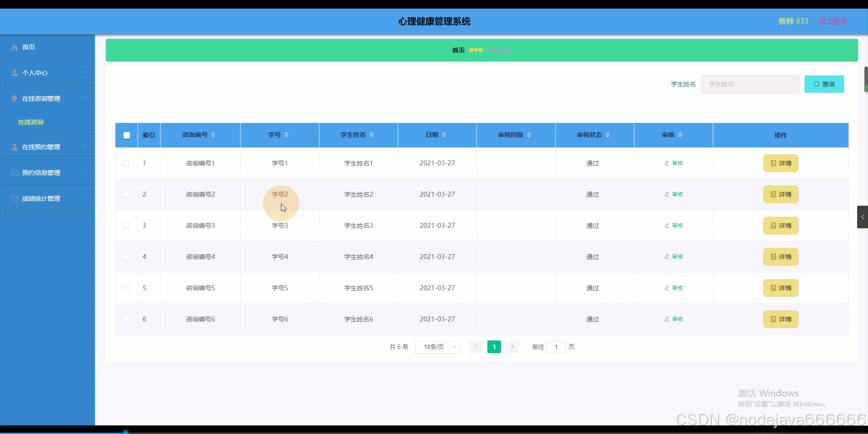Open 在线预约管理 menu

47,147
